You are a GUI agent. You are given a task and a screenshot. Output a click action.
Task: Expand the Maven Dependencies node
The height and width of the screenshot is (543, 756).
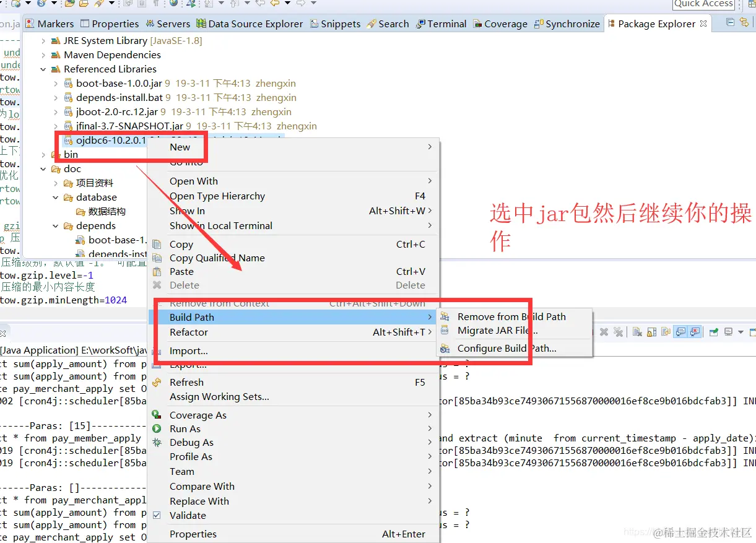pyautogui.click(x=43, y=55)
